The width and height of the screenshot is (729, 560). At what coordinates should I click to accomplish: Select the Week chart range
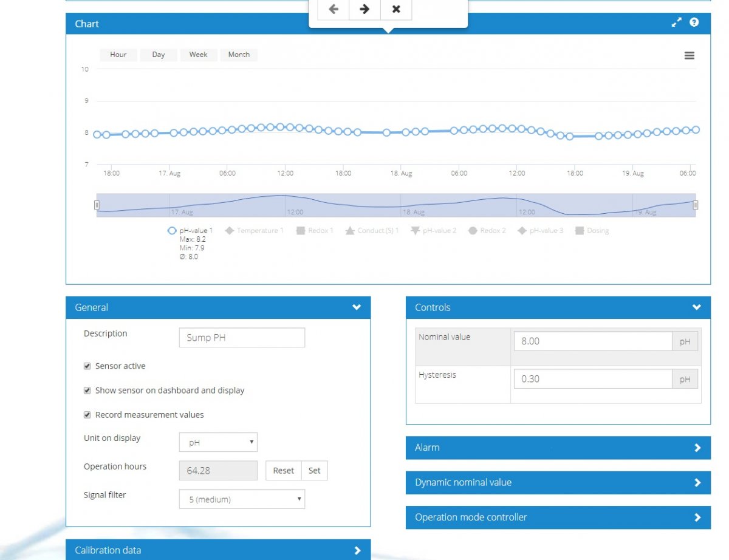[x=199, y=55]
